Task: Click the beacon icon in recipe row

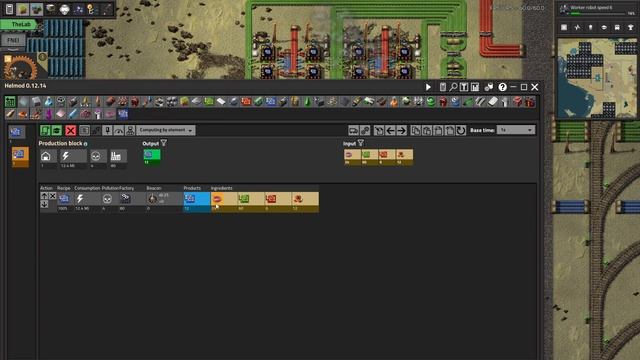Action: pyautogui.click(x=153, y=198)
